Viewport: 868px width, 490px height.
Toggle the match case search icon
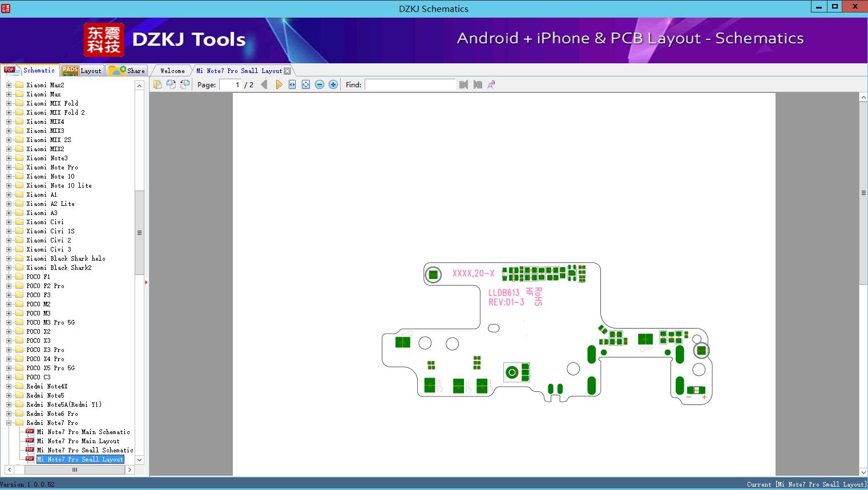click(x=491, y=84)
